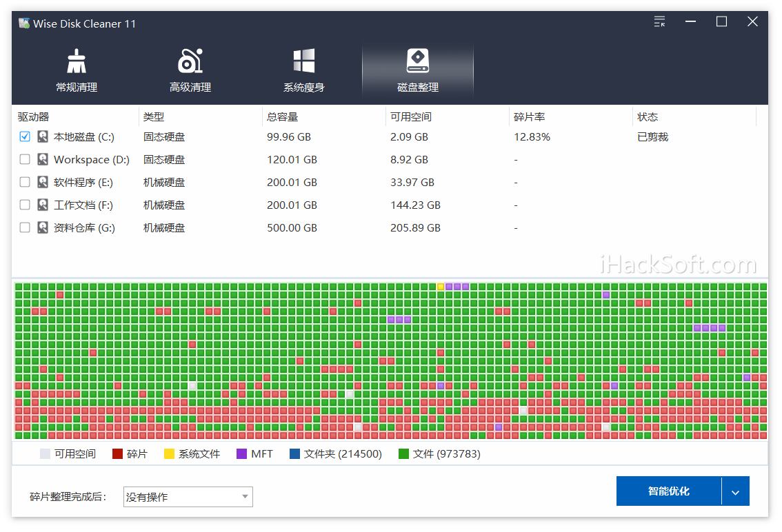Open the 常规清理 broom icon

[x=77, y=61]
